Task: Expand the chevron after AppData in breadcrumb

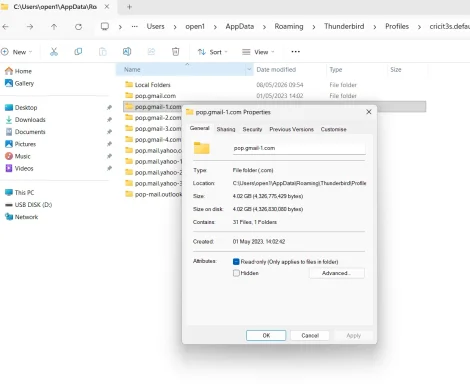Action: (x=264, y=27)
